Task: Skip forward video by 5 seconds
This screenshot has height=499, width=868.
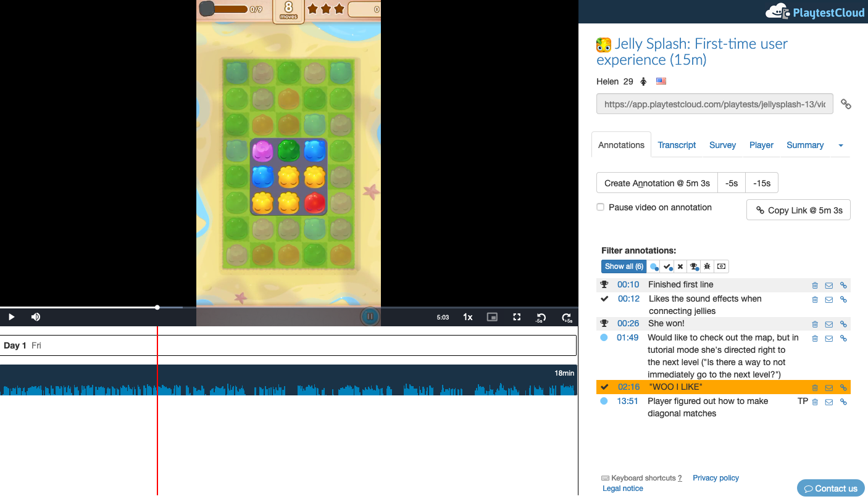Action: point(567,318)
